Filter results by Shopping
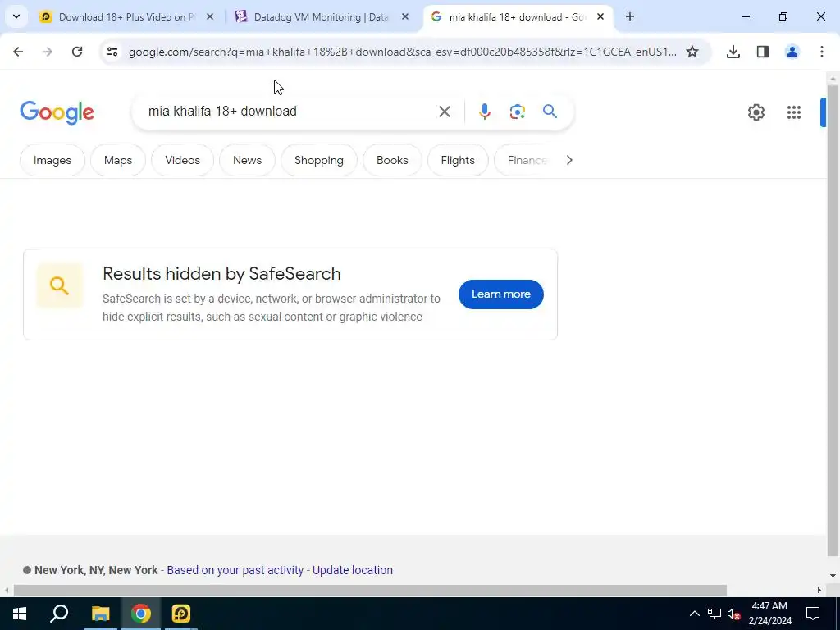Image resolution: width=840 pixels, height=630 pixels. pyautogui.click(x=319, y=160)
